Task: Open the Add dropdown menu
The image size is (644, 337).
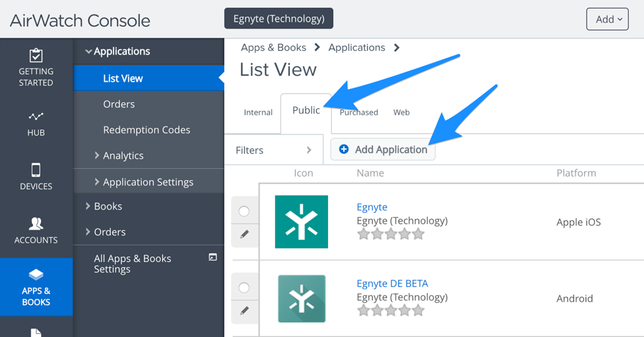Action: coord(607,19)
